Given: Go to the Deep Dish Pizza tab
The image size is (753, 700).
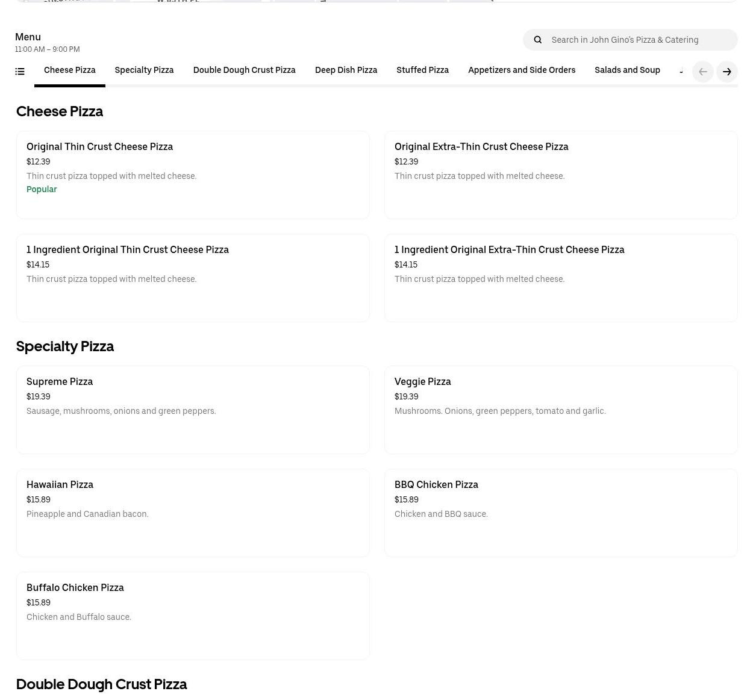Looking at the screenshot, I should click(x=346, y=70).
